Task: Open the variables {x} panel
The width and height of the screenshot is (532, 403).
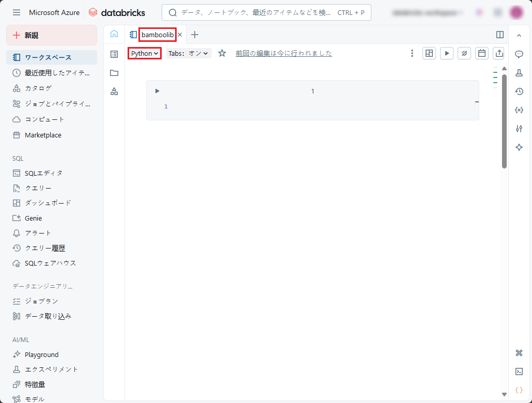Action: [519, 110]
